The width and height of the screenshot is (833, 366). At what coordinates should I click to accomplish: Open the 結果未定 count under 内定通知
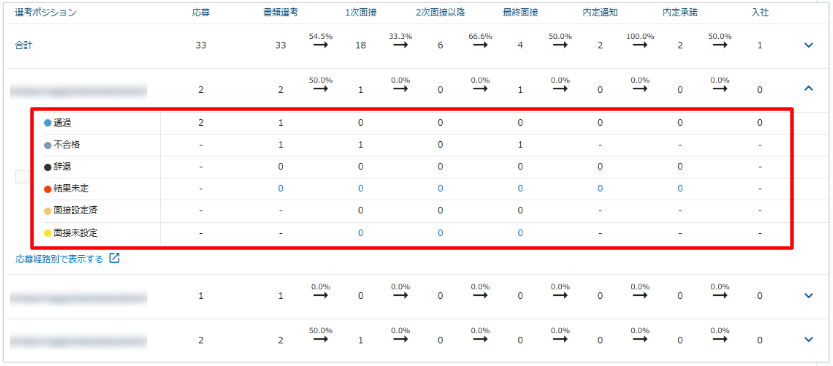click(x=600, y=189)
